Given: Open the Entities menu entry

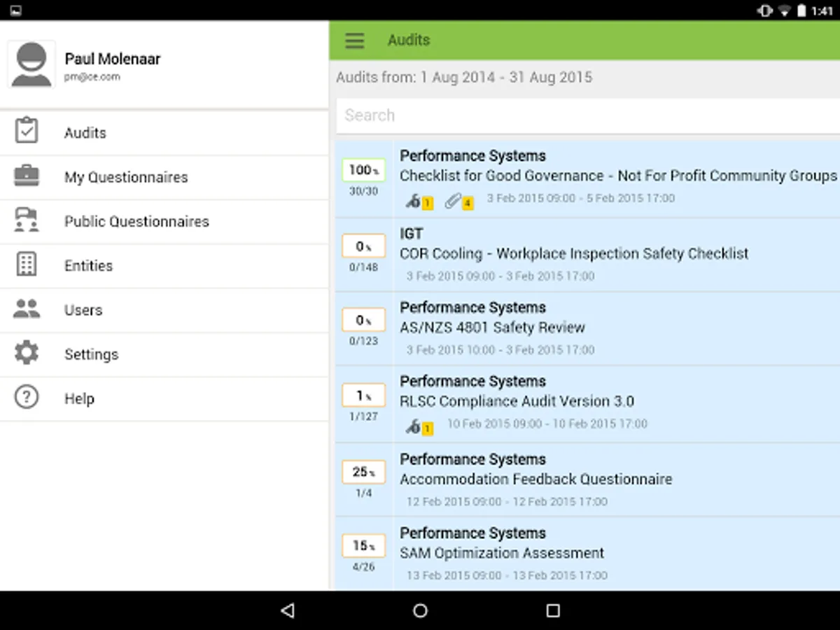Looking at the screenshot, I should point(88,266).
